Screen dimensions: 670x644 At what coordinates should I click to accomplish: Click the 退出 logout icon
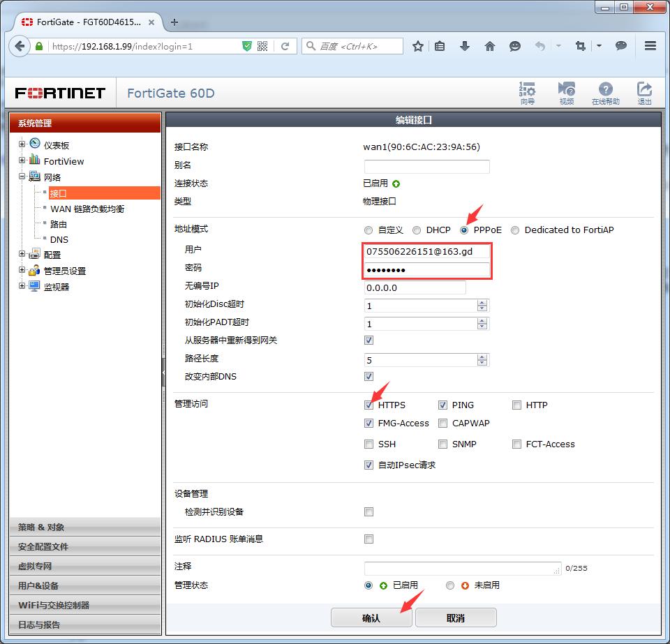644,93
